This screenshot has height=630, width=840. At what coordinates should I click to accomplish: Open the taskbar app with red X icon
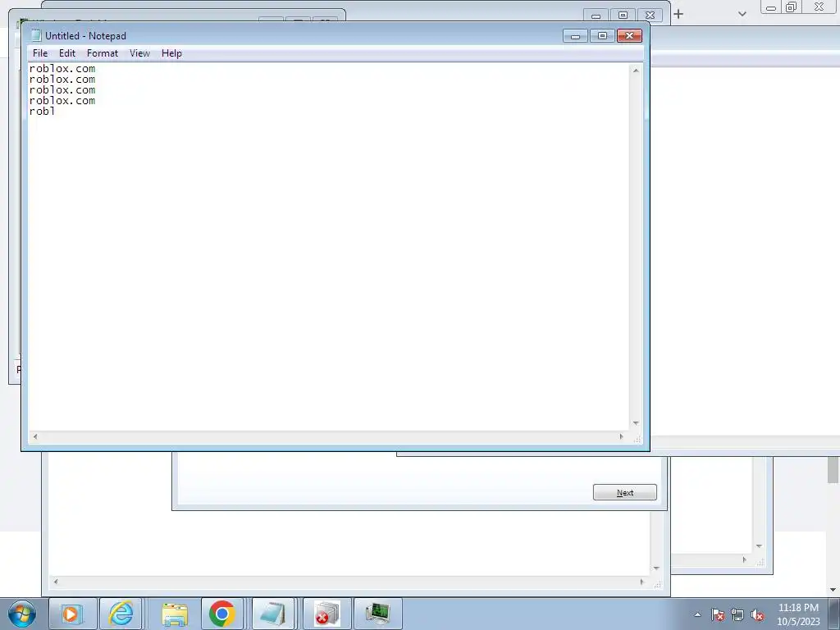point(326,614)
